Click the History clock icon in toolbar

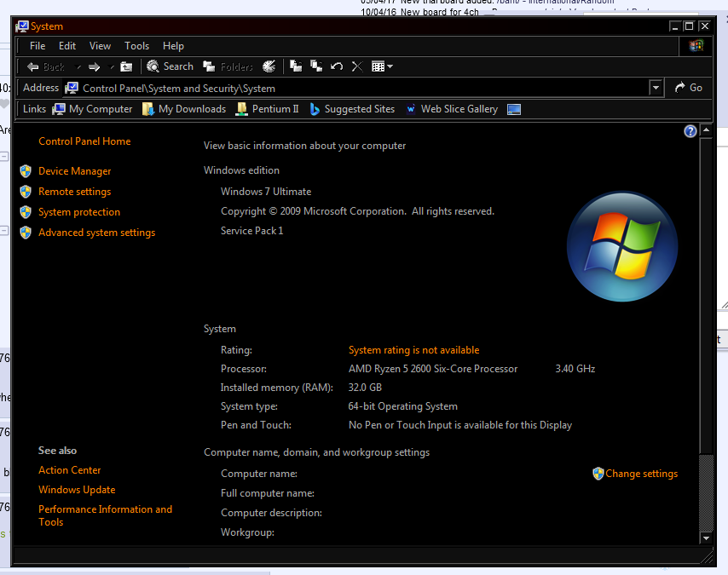tap(269, 66)
